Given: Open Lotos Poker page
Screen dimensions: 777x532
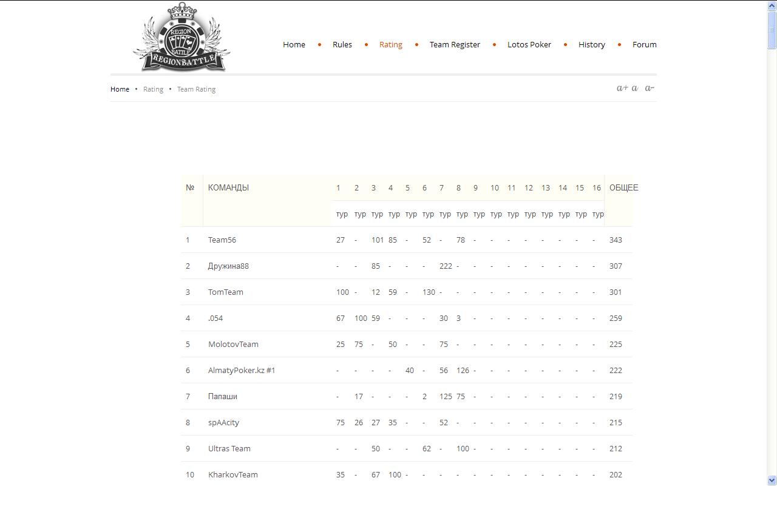Looking at the screenshot, I should pos(529,44).
